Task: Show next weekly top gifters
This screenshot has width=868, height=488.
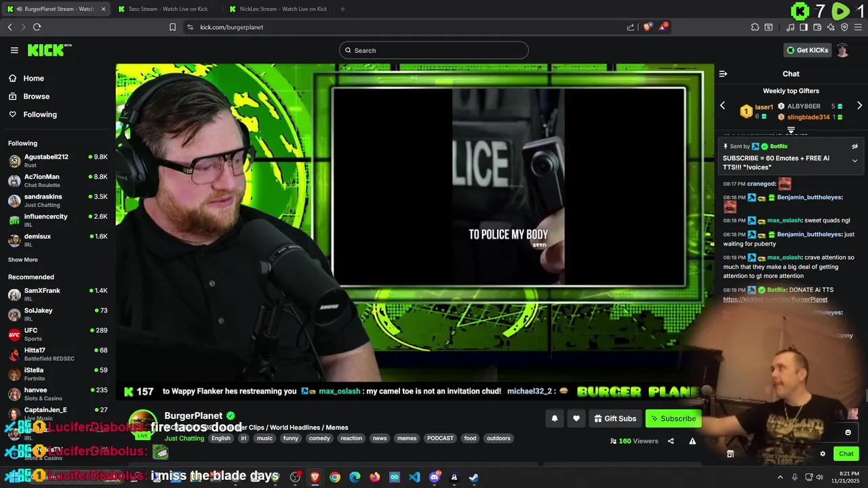Action: pos(859,106)
